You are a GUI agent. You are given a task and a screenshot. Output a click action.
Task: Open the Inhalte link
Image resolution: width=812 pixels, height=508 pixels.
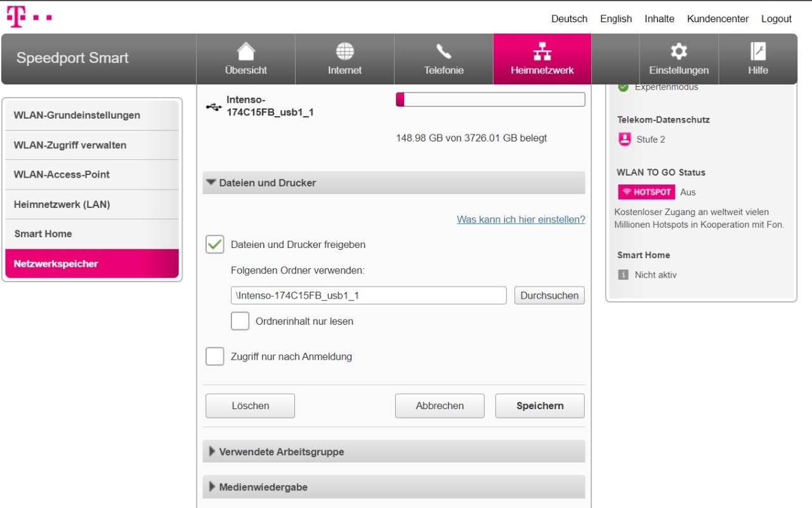coord(659,19)
